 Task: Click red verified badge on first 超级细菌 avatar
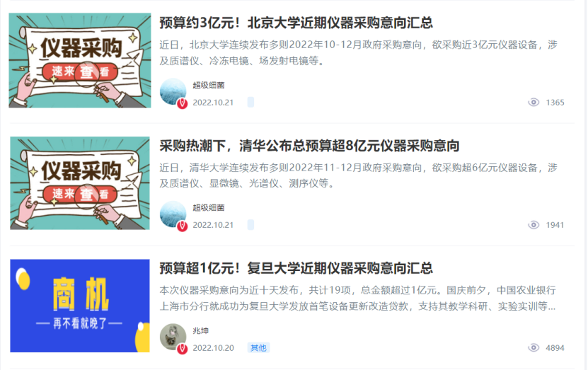[x=183, y=103]
